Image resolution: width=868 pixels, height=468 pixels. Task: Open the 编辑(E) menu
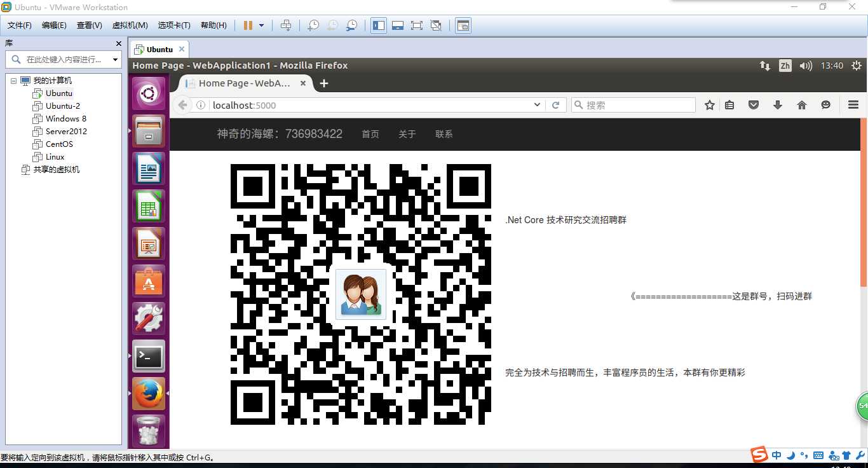tap(54, 25)
